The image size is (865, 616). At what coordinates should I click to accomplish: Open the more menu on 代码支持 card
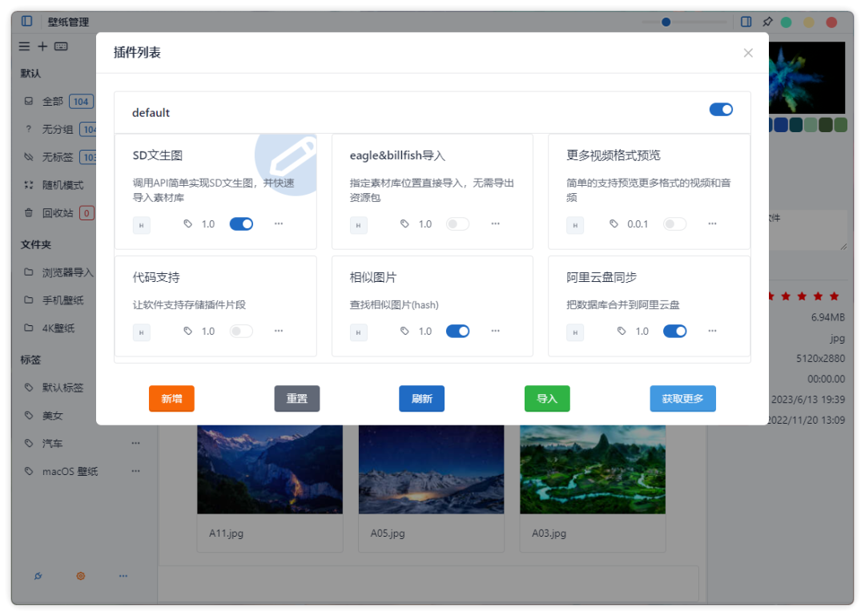point(279,331)
